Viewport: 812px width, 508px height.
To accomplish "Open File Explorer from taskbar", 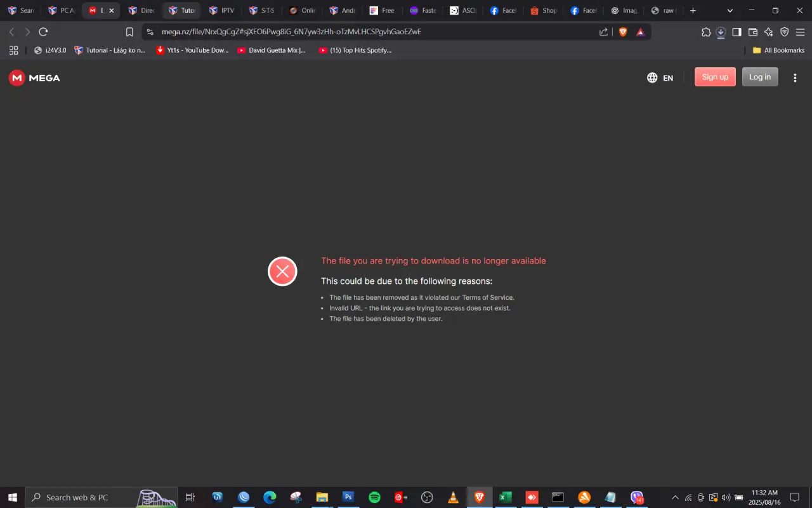I will click(x=322, y=497).
